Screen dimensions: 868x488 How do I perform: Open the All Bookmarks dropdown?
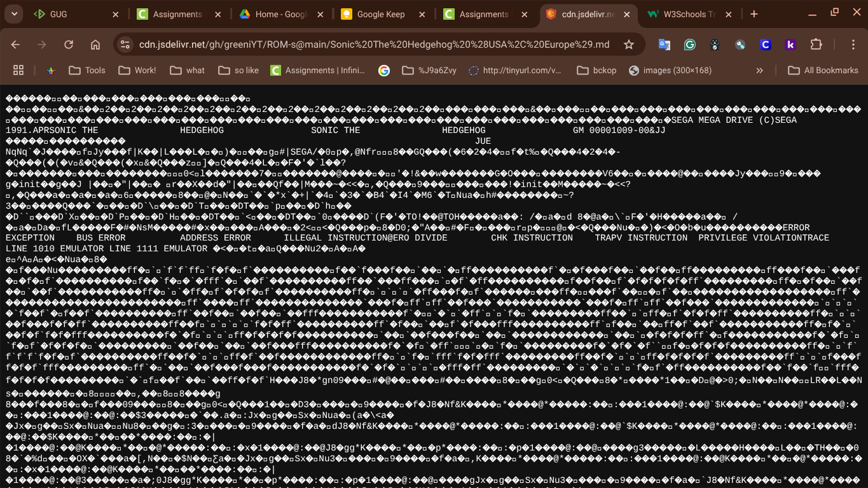click(823, 70)
